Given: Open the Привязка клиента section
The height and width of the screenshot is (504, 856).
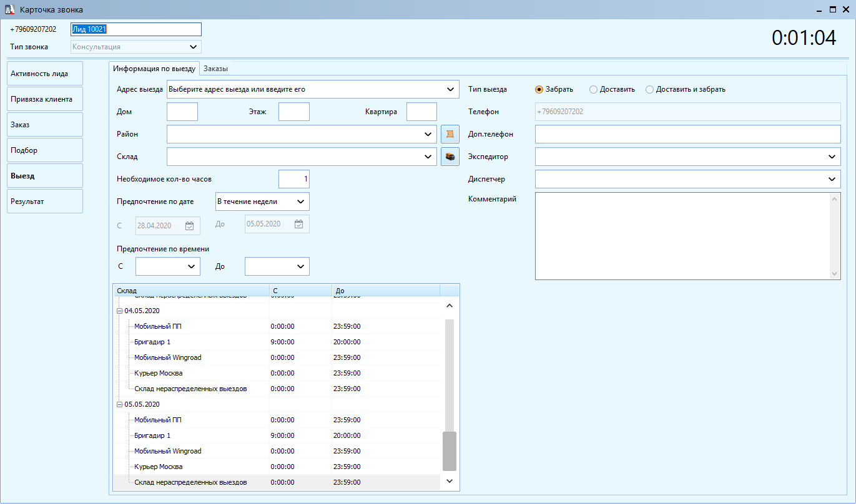Looking at the screenshot, I should tap(45, 99).
